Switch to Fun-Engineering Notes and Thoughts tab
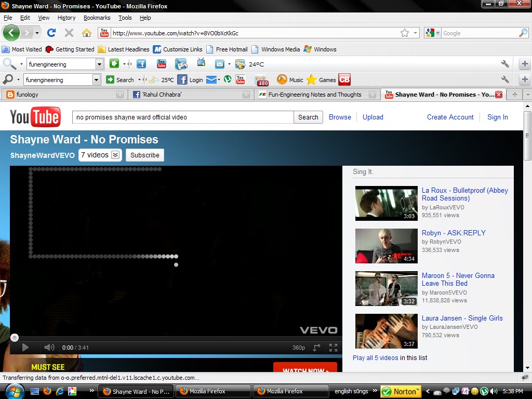532x399 pixels. [317, 95]
